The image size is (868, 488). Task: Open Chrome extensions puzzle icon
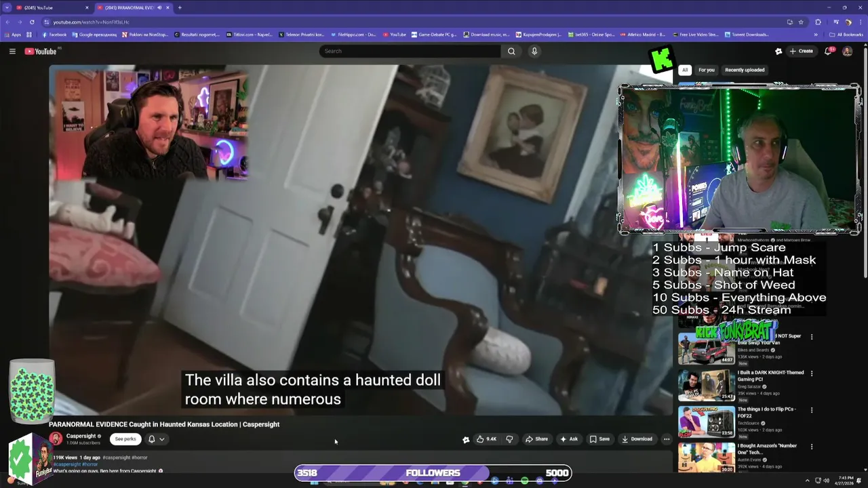(x=818, y=22)
